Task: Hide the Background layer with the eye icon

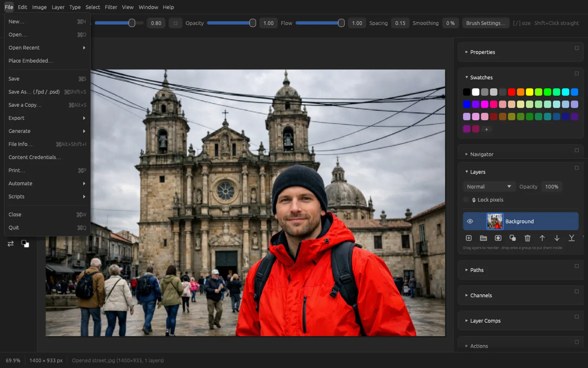Action: (x=470, y=221)
